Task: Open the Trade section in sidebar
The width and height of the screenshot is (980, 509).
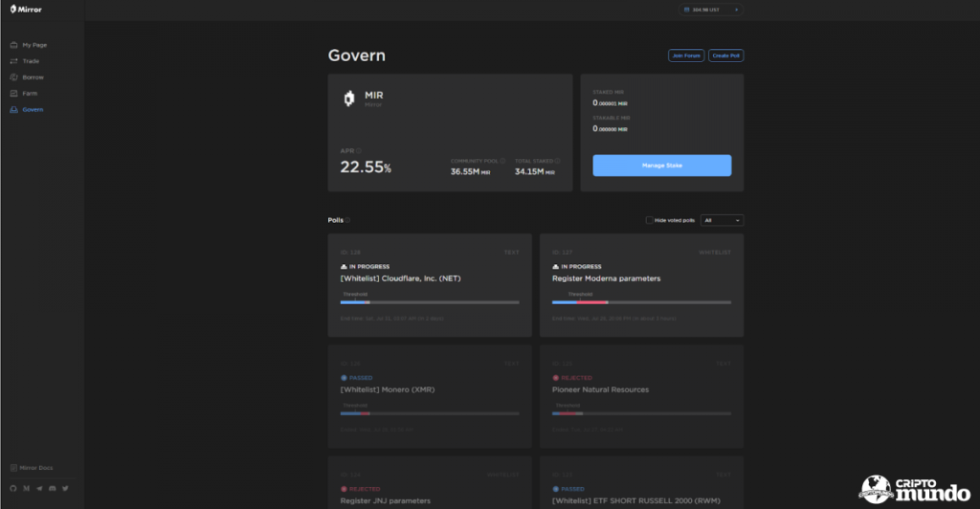Action: [x=31, y=61]
